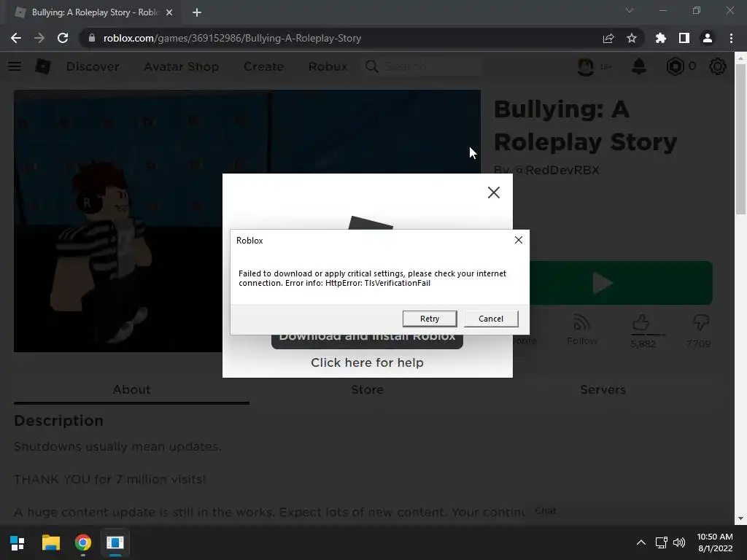
Task: Open the Chrome three-dot menu
Action: (x=731, y=38)
